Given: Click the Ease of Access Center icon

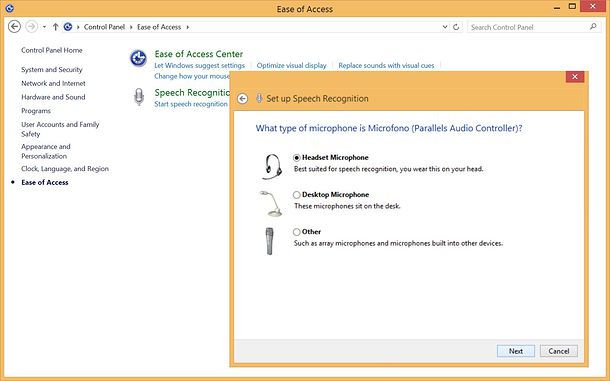Looking at the screenshot, I should tap(138, 58).
